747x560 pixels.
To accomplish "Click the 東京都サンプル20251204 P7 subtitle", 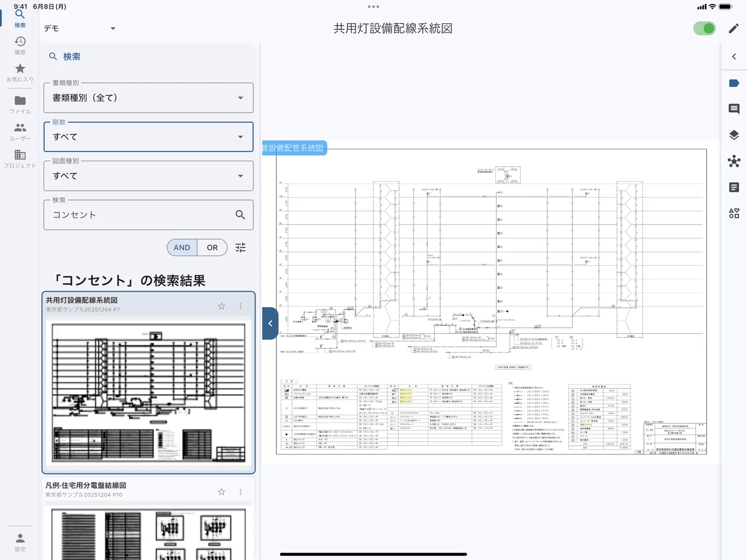I will pos(83,309).
